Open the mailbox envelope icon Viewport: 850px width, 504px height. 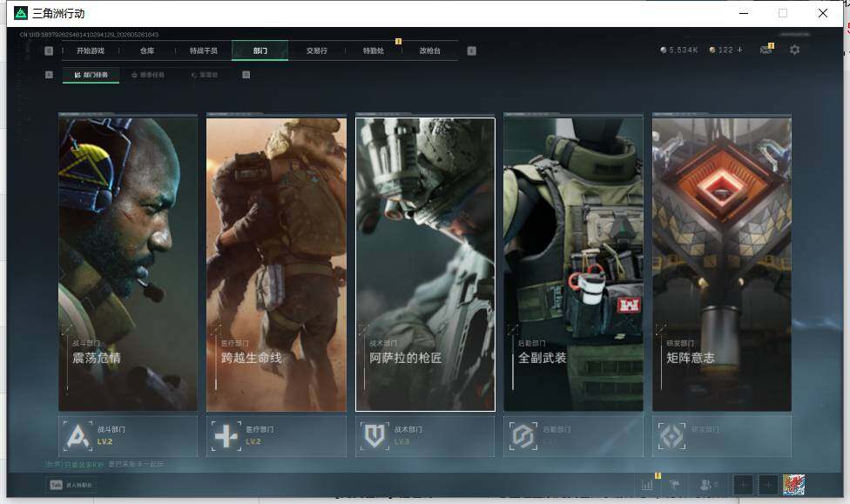coord(766,50)
